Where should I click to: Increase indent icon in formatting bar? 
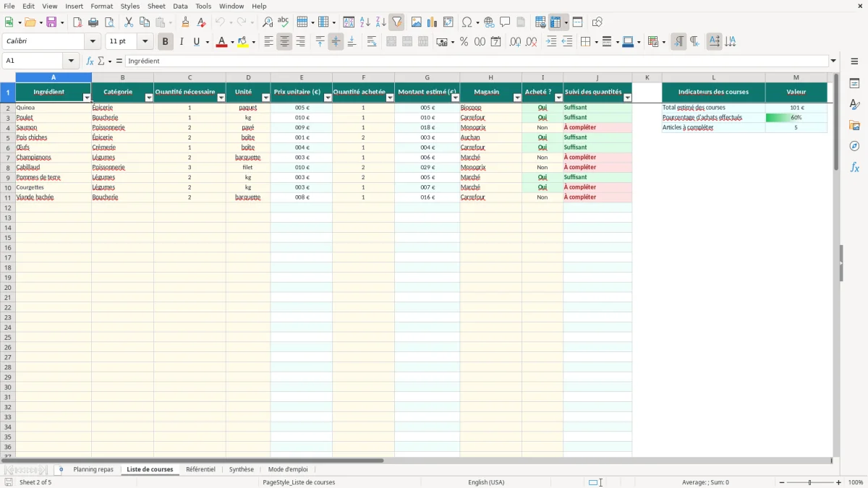(551, 42)
